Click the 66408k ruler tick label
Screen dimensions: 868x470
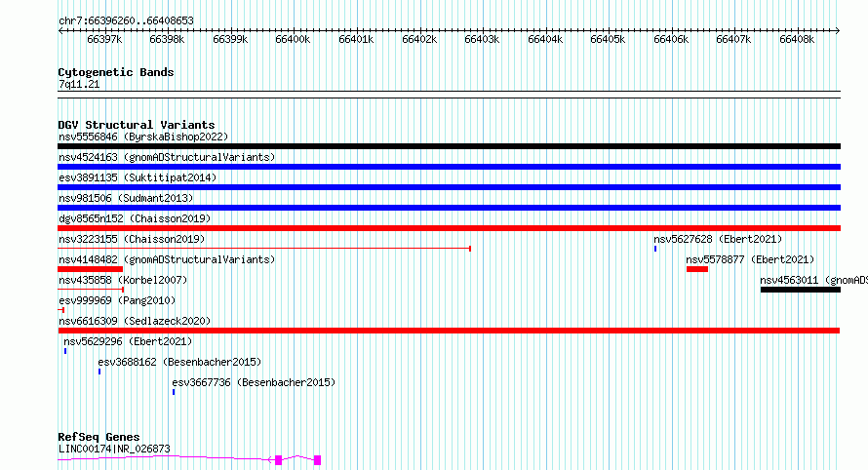[x=797, y=39]
